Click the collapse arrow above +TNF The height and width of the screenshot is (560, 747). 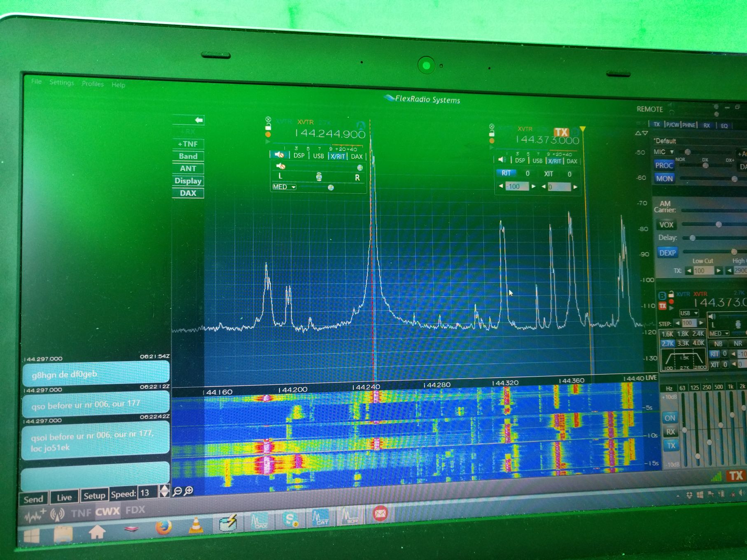coord(198,120)
